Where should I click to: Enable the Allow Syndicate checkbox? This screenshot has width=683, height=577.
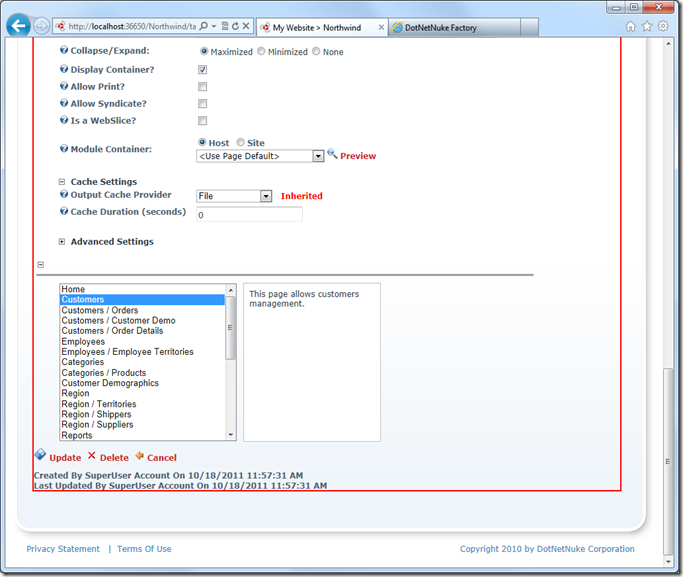tap(203, 104)
